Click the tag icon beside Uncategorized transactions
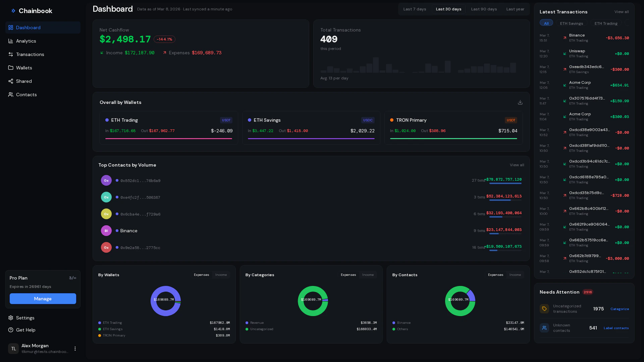The height and width of the screenshot is (362, 644). 544,309
